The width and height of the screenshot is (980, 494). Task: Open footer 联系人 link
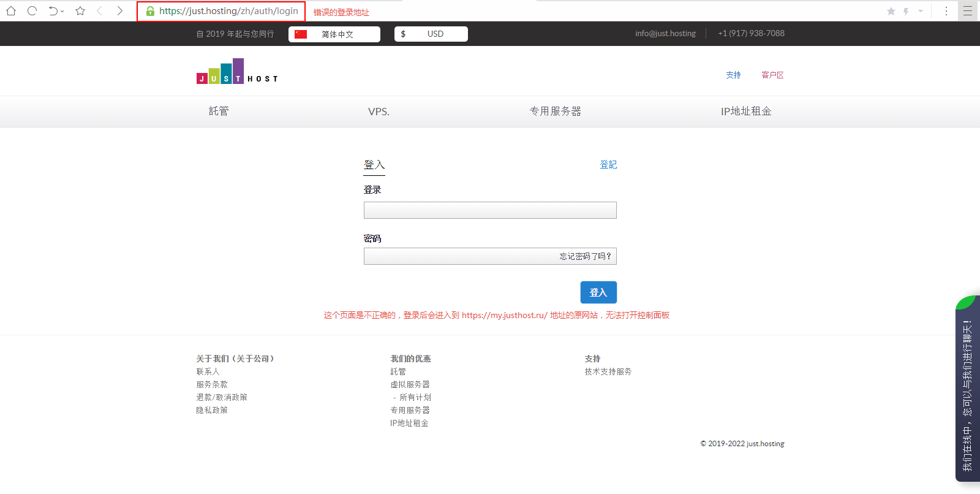208,371
